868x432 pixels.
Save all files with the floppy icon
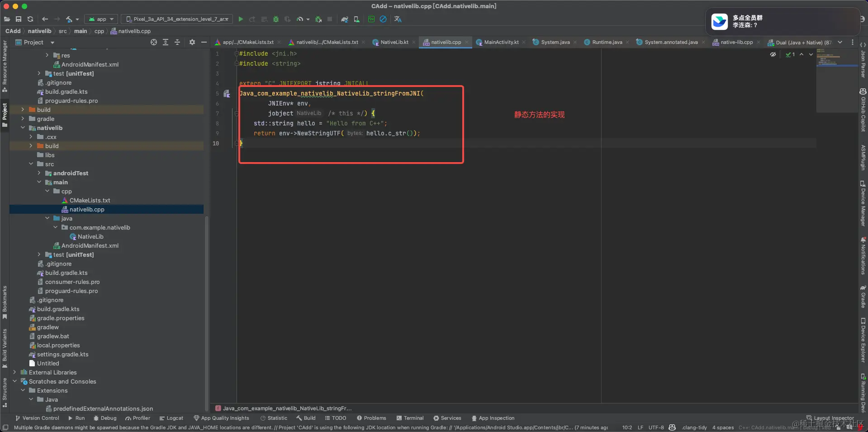[19, 19]
